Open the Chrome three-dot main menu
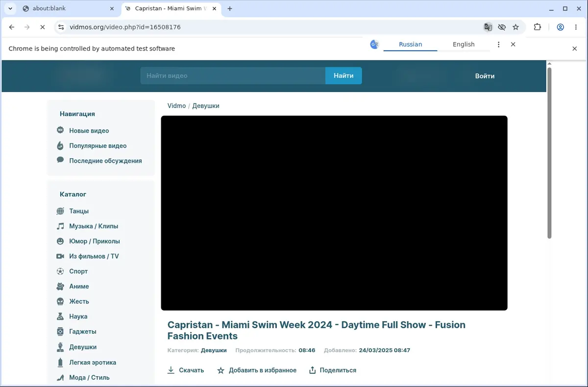 [x=576, y=27]
